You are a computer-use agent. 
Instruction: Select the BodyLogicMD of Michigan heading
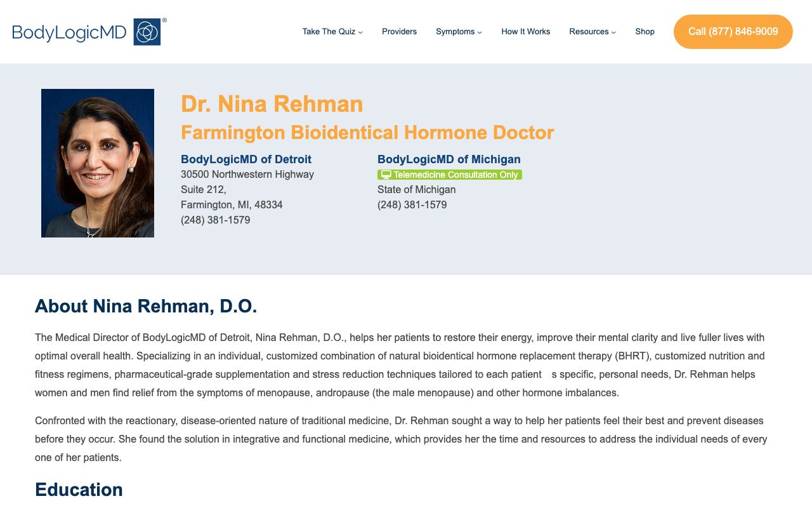(x=449, y=159)
